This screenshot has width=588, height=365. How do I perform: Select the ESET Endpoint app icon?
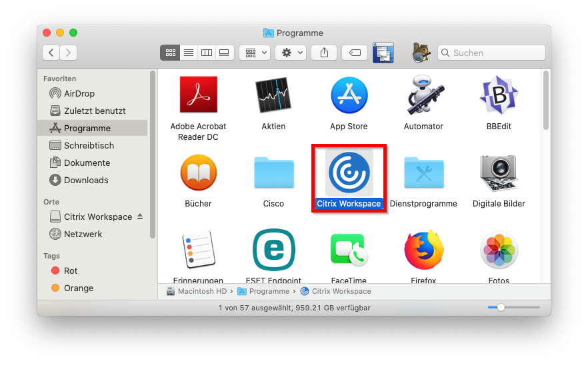274,250
